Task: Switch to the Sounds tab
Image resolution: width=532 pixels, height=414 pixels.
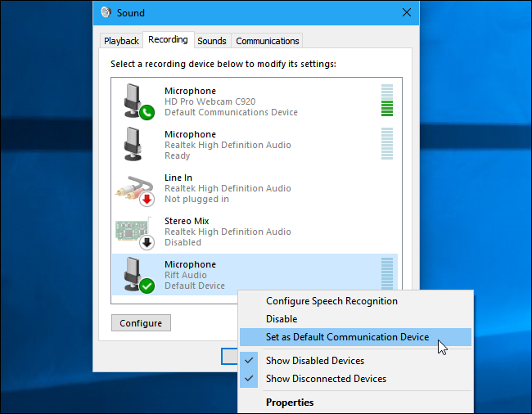Action: click(x=212, y=41)
